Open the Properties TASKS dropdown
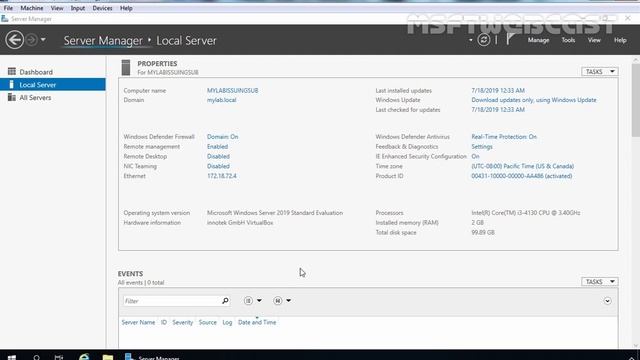Image resolution: width=640 pixels, height=360 pixels. [600, 71]
